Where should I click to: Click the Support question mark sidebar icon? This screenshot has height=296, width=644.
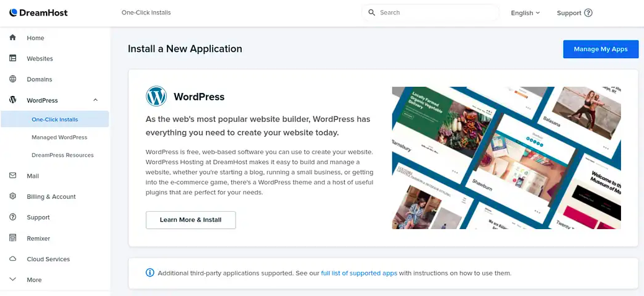tap(13, 217)
